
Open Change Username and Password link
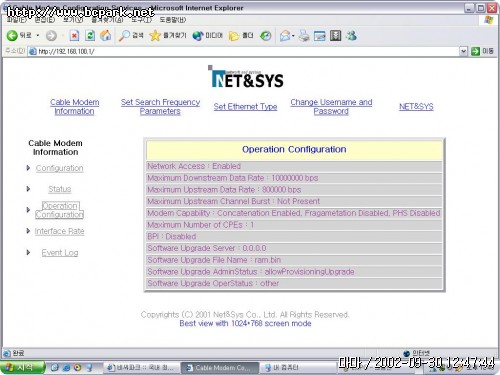pos(331,107)
